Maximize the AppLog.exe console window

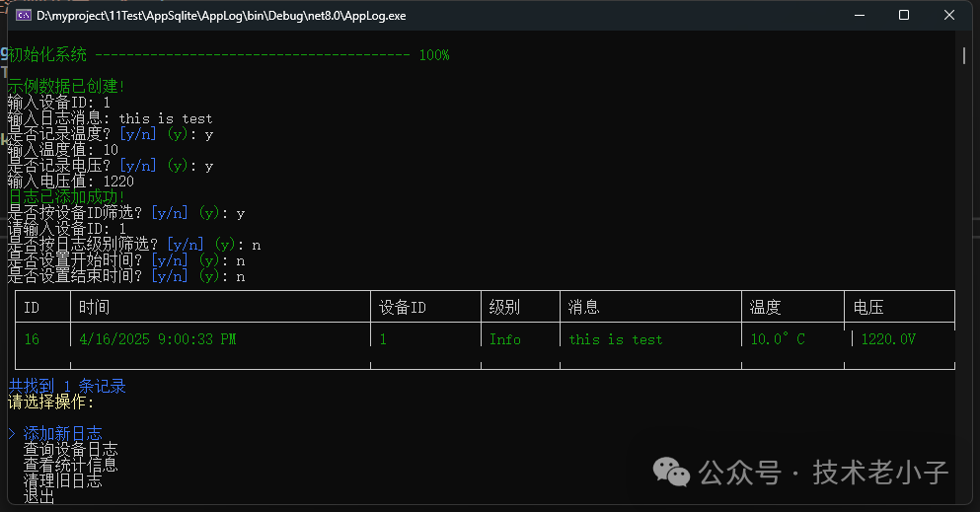click(x=904, y=16)
